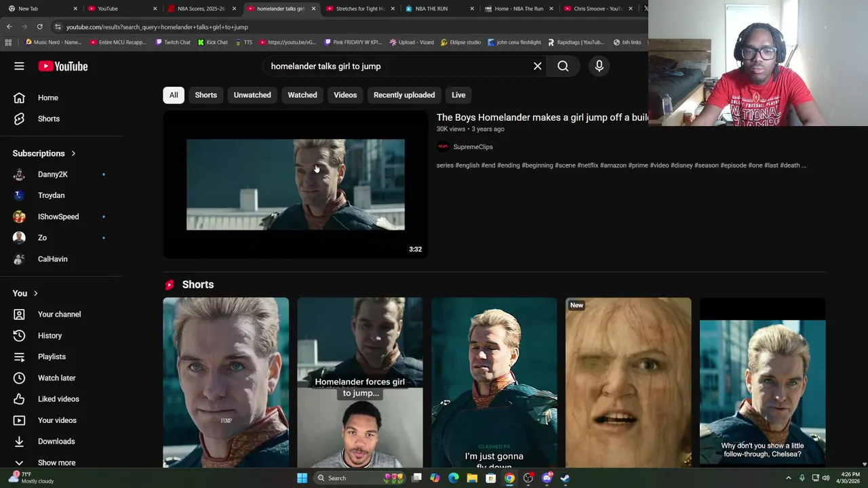Open the 'Homelander forces girl to jump' short

(360, 382)
